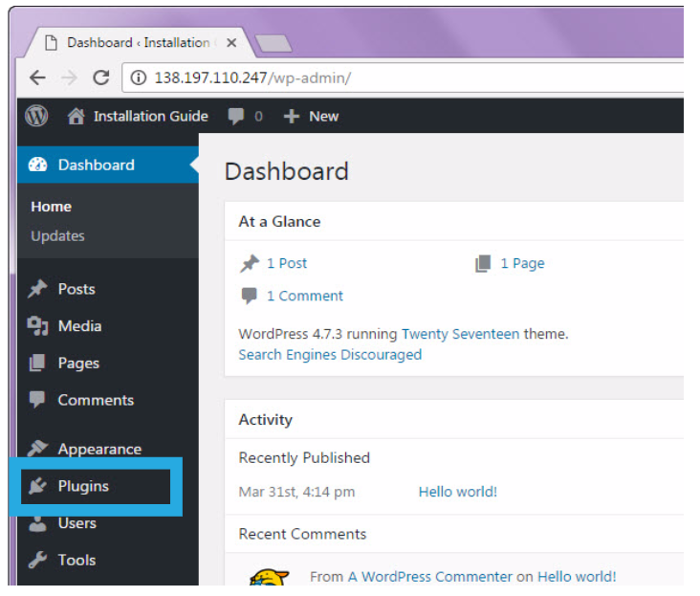Image resolution: width=700 pixels, height=596 pixels.
Task: Go to Appearance settings
Action: [x=98, y=449]
